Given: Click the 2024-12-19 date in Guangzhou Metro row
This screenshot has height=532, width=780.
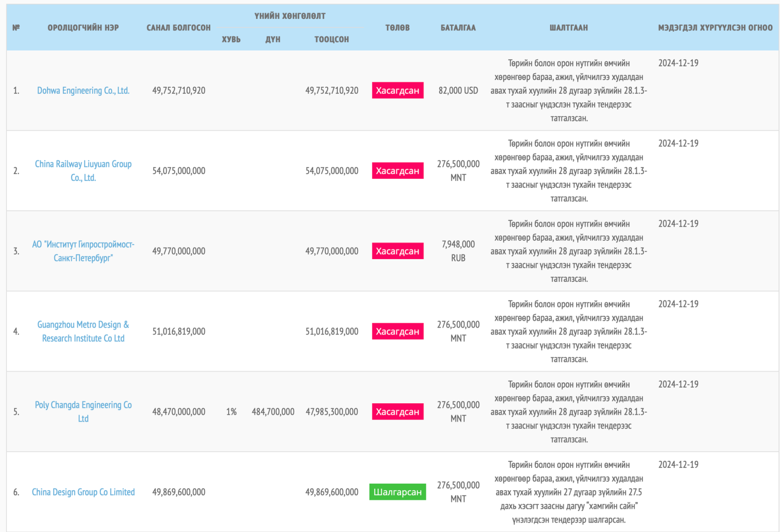Looking at the screenshot, I should pyautogui.click(x=679, y=304).
